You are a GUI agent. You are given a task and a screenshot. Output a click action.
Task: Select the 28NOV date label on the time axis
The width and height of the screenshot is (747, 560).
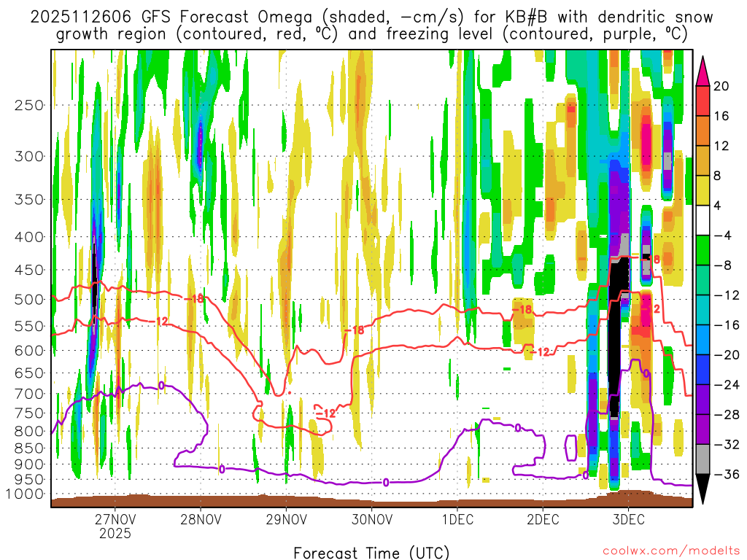point(201,519)
